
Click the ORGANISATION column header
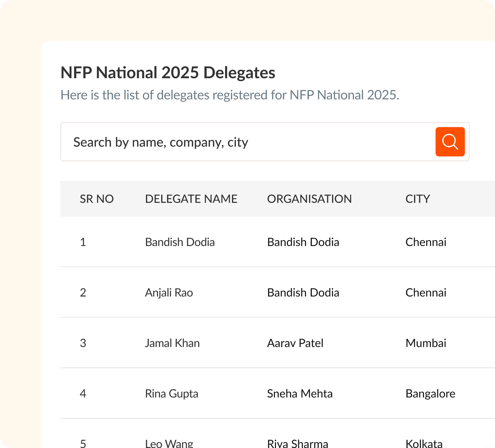coord(309,199)
